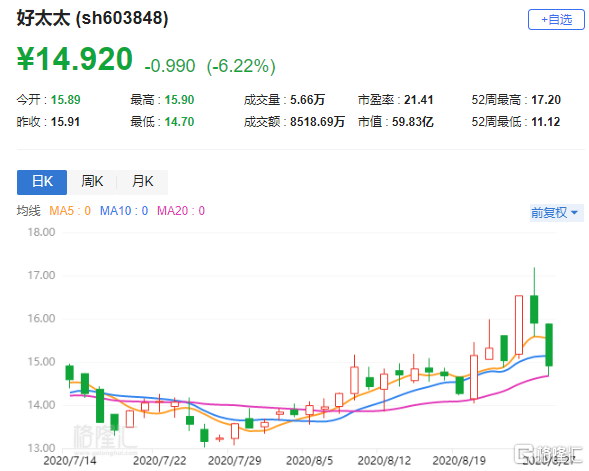Click the current price ¥14.920

pos(75,59)
